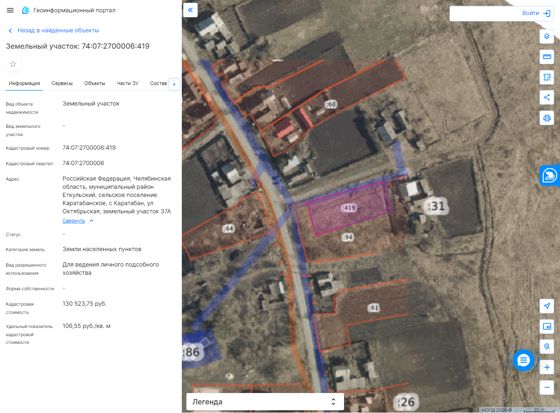This screenshot has height=413, width=560.
Task: Toggle the overview map icon
Action: pyautogui.click(x=546, y=326)
